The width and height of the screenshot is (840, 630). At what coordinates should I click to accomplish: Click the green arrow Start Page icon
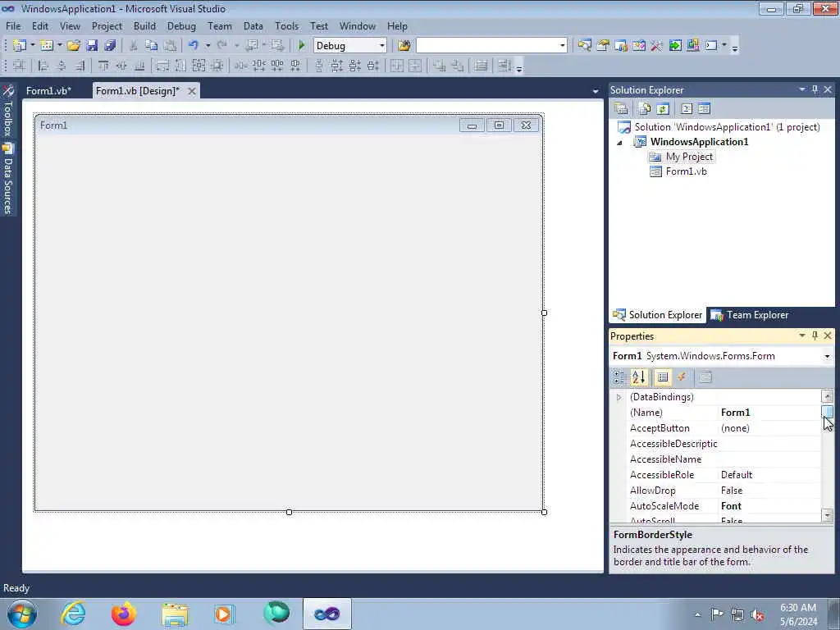pos(675,46)
